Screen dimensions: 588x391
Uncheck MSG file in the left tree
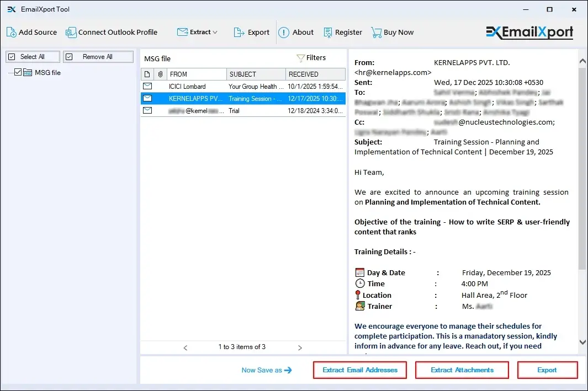tap(18, 72)
